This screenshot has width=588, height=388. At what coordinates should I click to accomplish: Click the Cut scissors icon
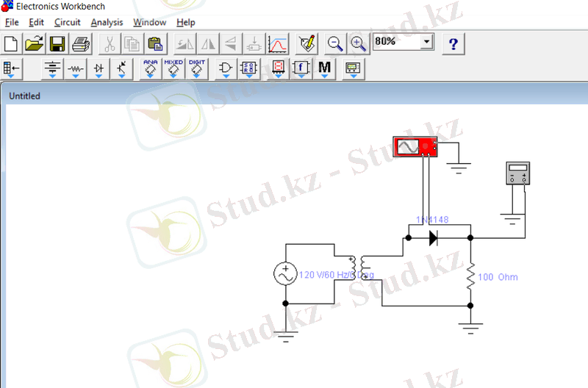[110, 44]
